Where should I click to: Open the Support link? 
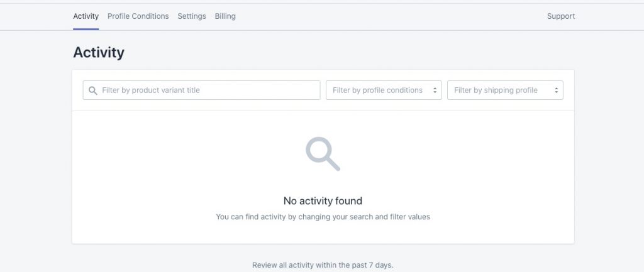tap(560, 16)
